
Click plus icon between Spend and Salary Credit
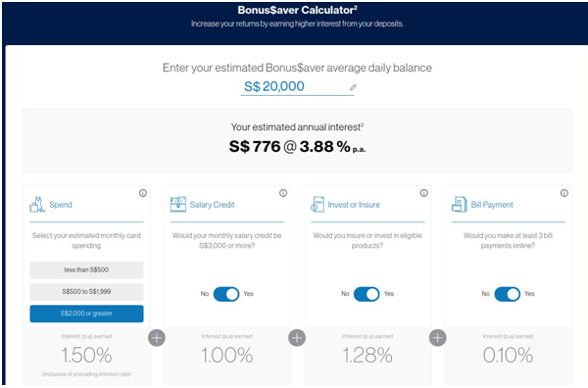pos(157,338)
